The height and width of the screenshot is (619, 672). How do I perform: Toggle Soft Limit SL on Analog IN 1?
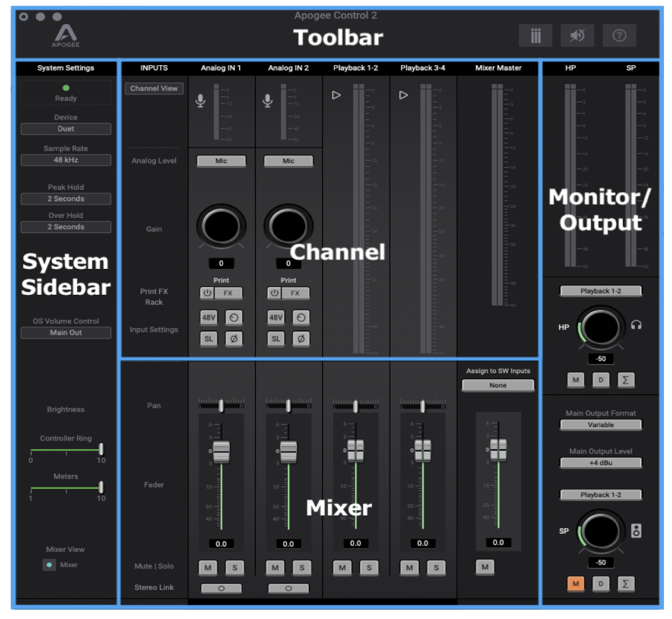(x=209, y=339)
